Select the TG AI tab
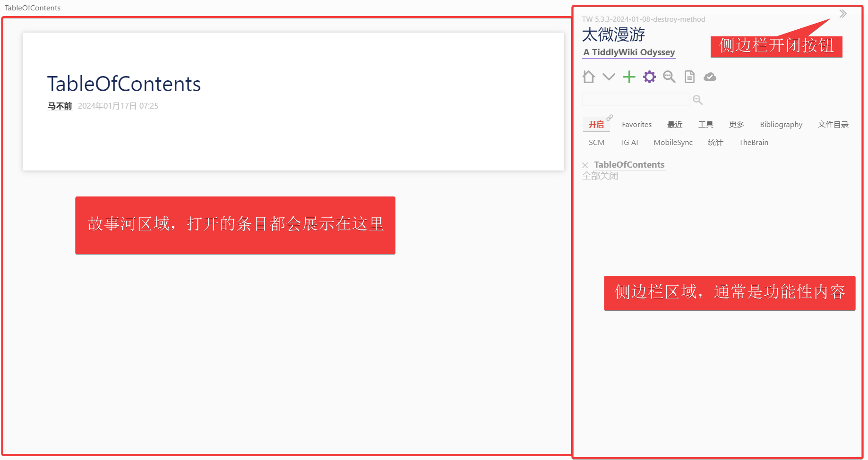Screen dimensions: 868x460 click(x=629, y=142)
